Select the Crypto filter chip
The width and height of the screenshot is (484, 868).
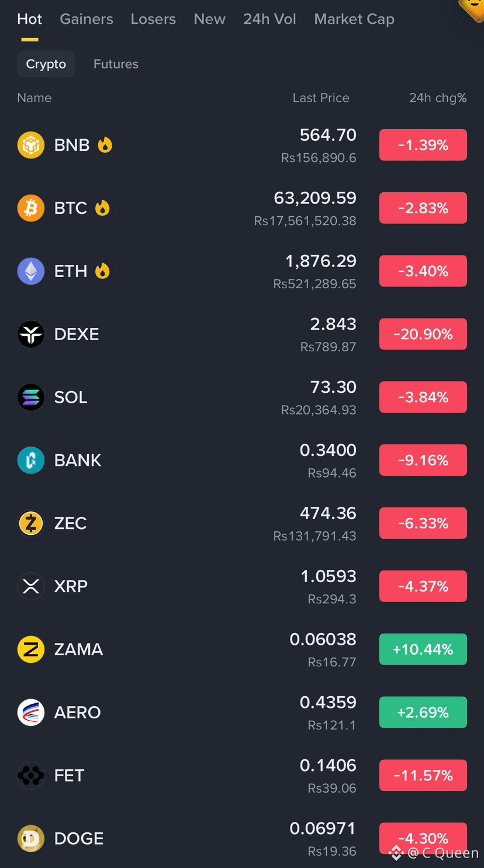coord(46,64)
